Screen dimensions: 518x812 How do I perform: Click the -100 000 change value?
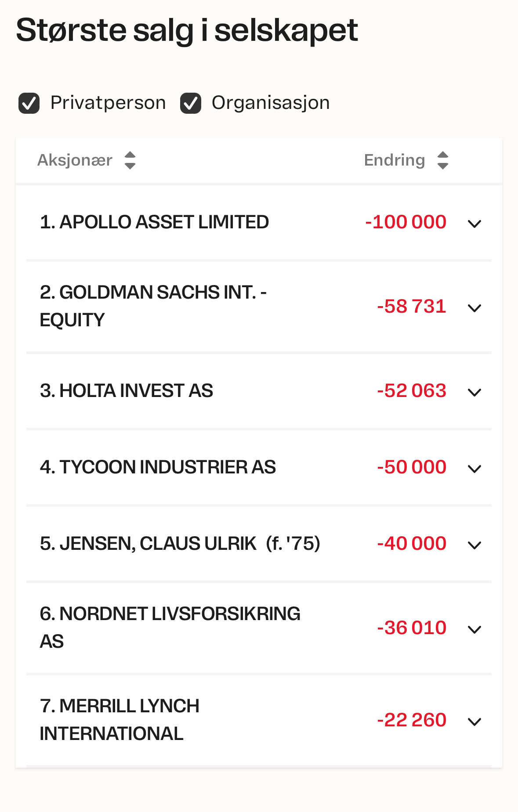tap(406, 222)
